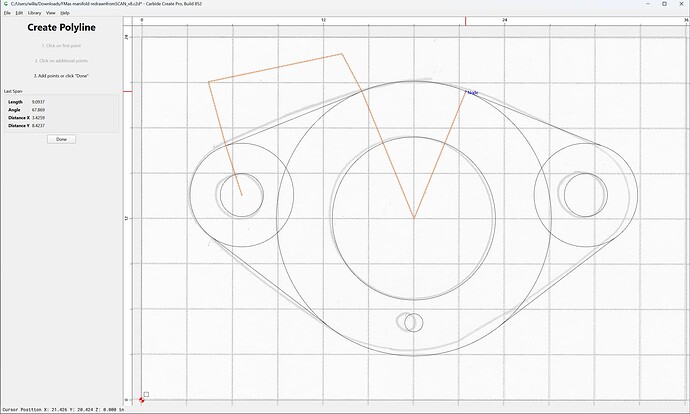Open the Library menu
This screenshot has width=690, height=414.
[x=34, y=13]
